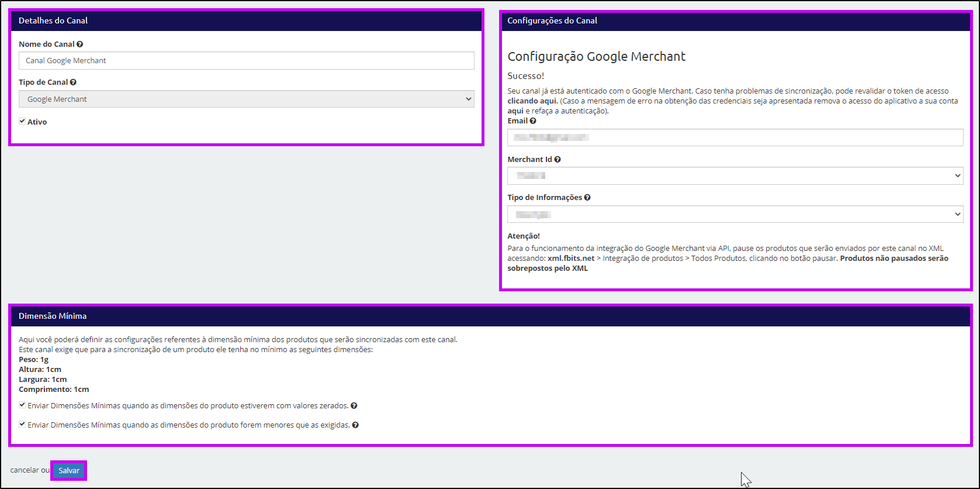Click the 'Atenção!' warning heading
This screenshot has width=980, height=489.
point(524,236)
